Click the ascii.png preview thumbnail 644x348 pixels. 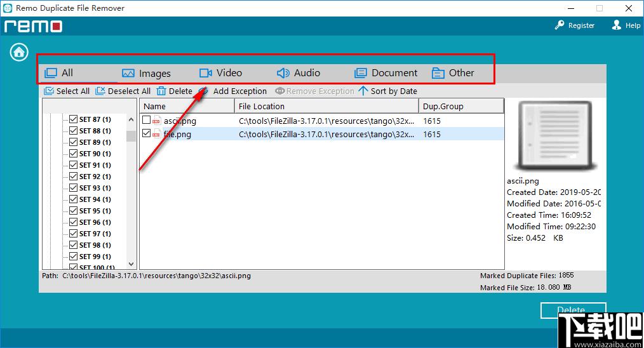[555, 136]
